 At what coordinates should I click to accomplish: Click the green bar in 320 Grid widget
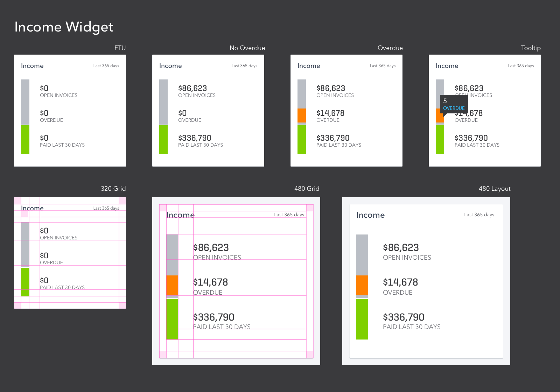[25, 282]
